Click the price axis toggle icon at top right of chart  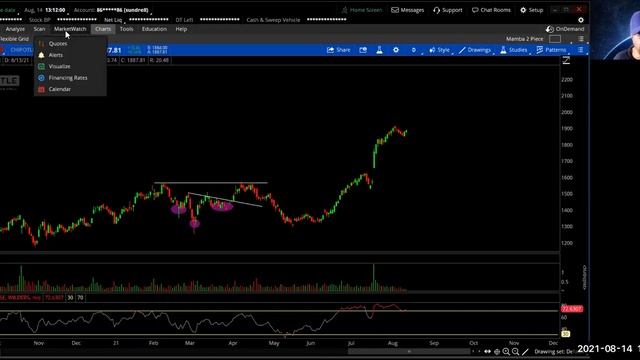(566, 60)
